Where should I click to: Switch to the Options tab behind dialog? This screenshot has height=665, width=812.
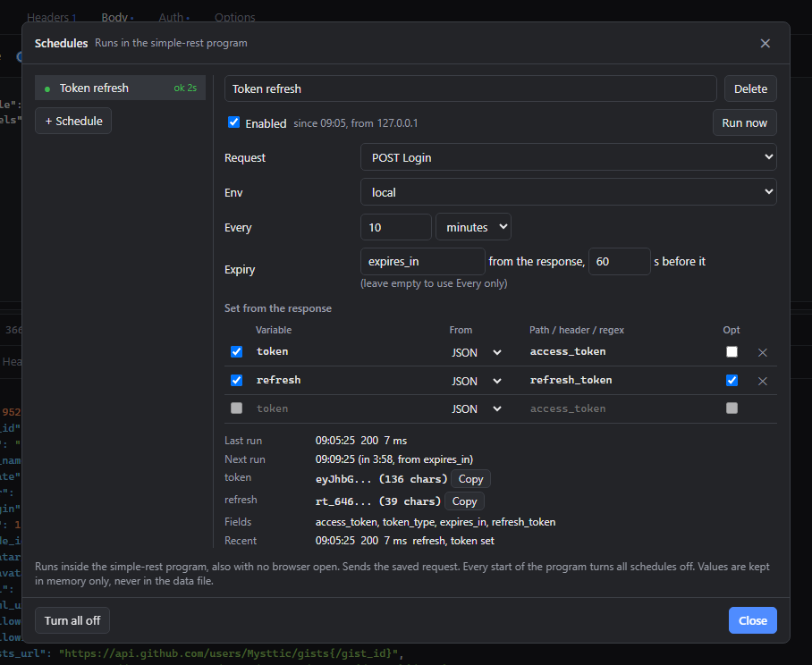tap(234, 17)
